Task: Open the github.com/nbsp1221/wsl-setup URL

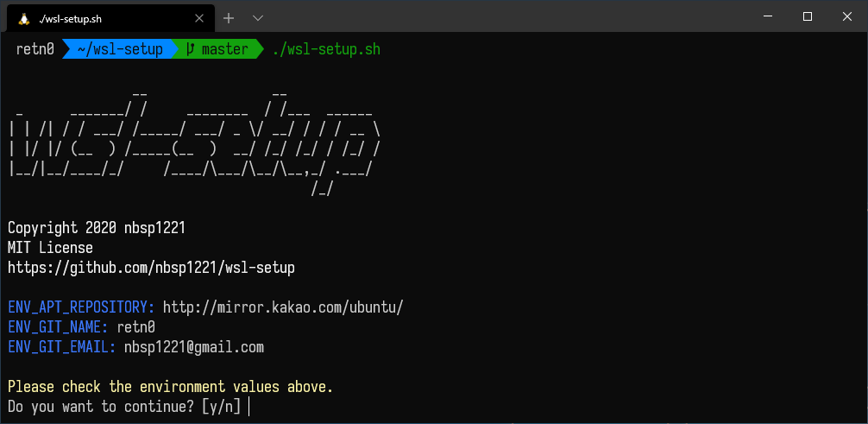Action: (x=151, y=268)
